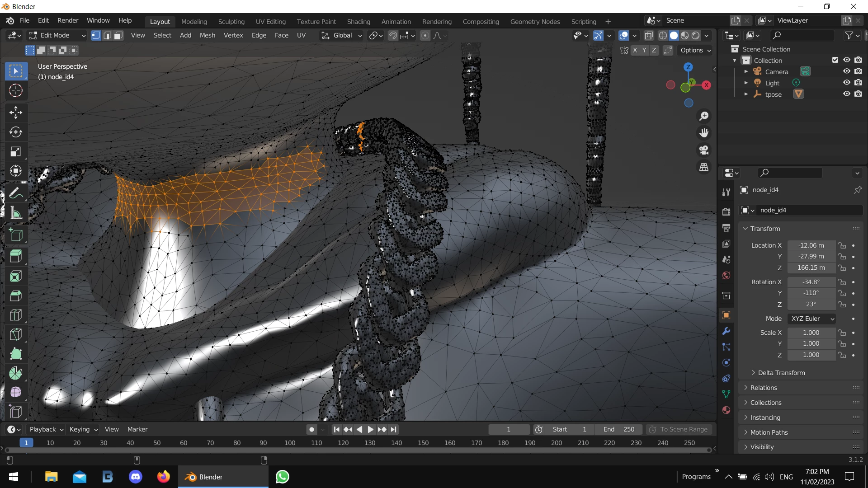Open the Edit Mode dropdown
The image size is (868, 488).
(x=57, y=36)
